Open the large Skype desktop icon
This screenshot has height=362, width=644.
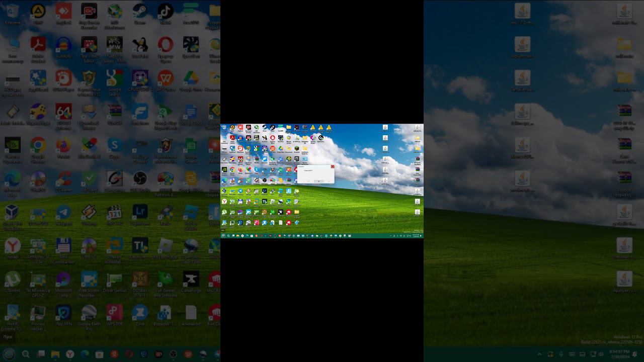(x=114, y=146)
